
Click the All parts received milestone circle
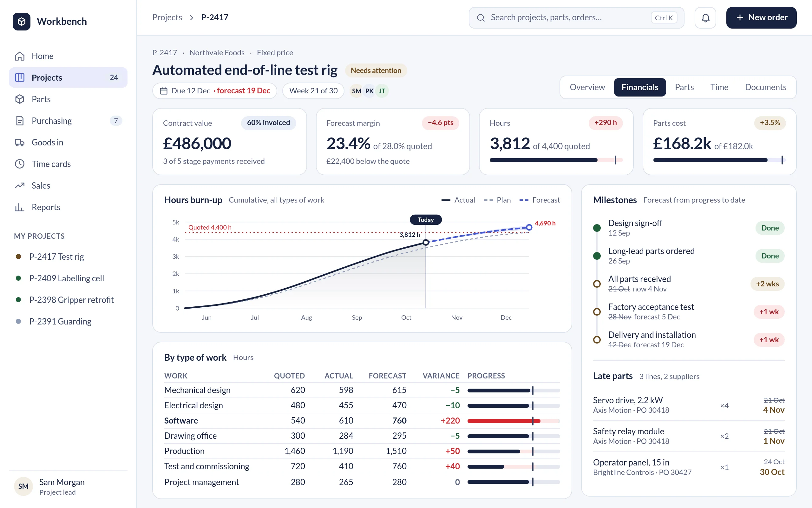tap(597, 284)
